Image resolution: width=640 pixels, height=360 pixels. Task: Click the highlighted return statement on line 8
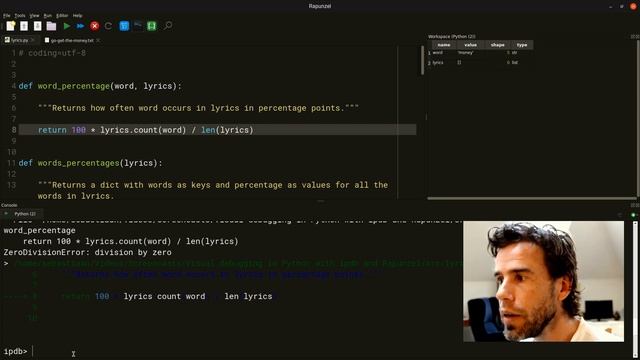click(x=145, y=130)
